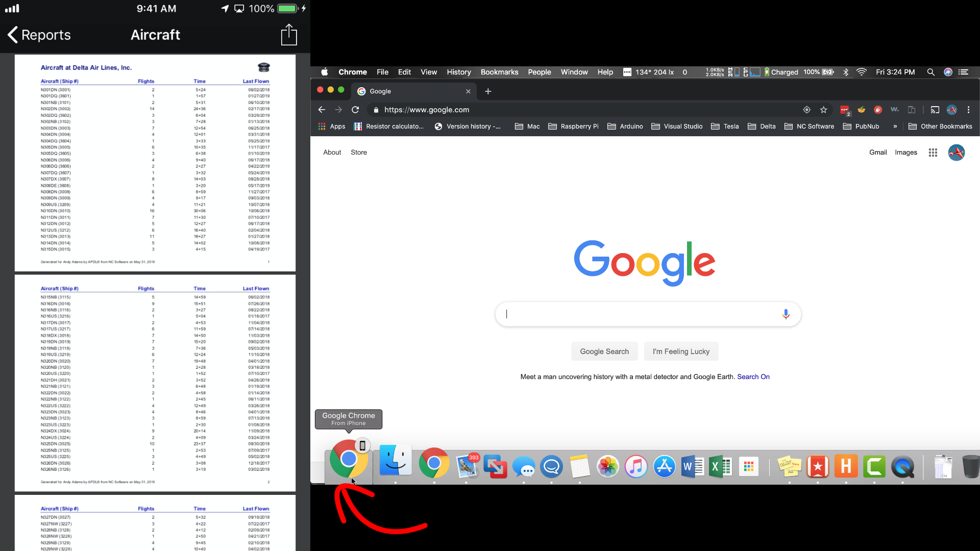980x551 pixels.
Task: Open the Photos app from the Dock
Action: [x=608, y=466]
